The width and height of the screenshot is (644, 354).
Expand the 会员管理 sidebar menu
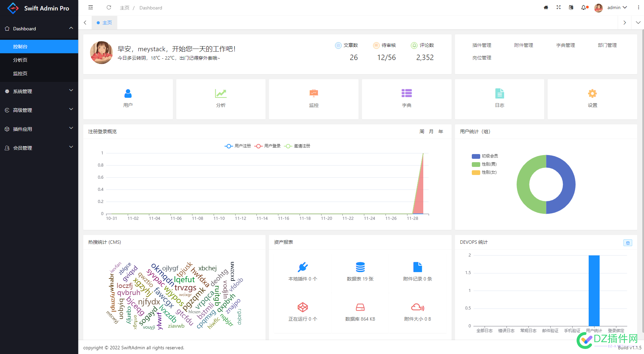point(39,148)
